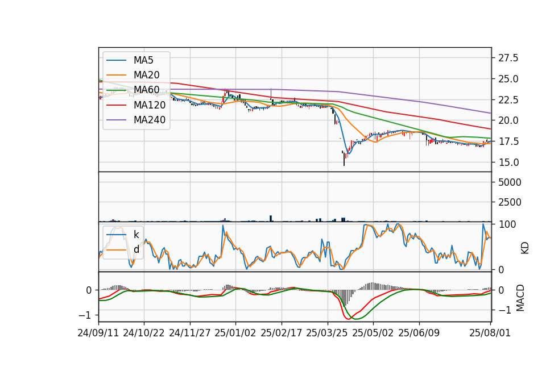This screenshot has height=392, width=546.
Task: Click the left -1 tick of MACD panel
Action: click(85, 315)
